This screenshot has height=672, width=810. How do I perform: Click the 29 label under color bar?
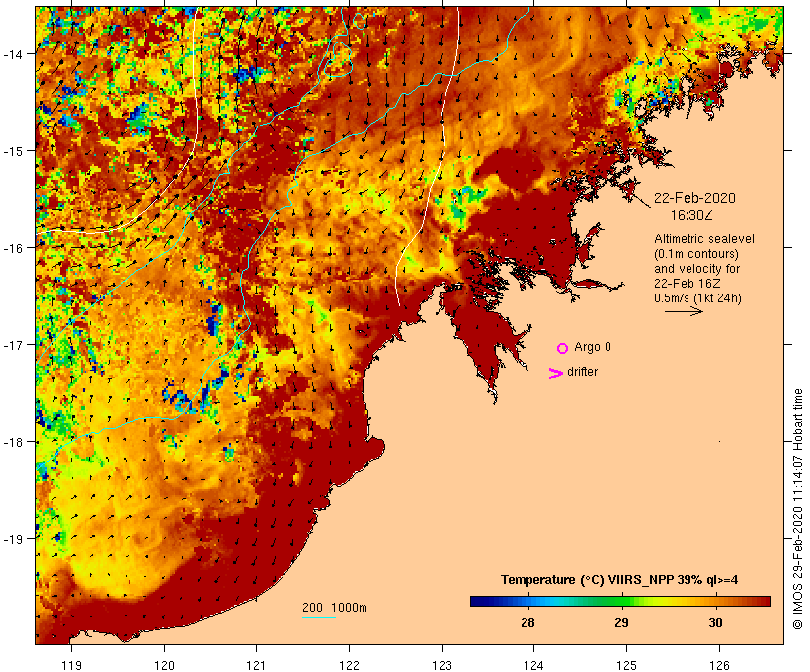pyautogui.click(x=621, y=622)
